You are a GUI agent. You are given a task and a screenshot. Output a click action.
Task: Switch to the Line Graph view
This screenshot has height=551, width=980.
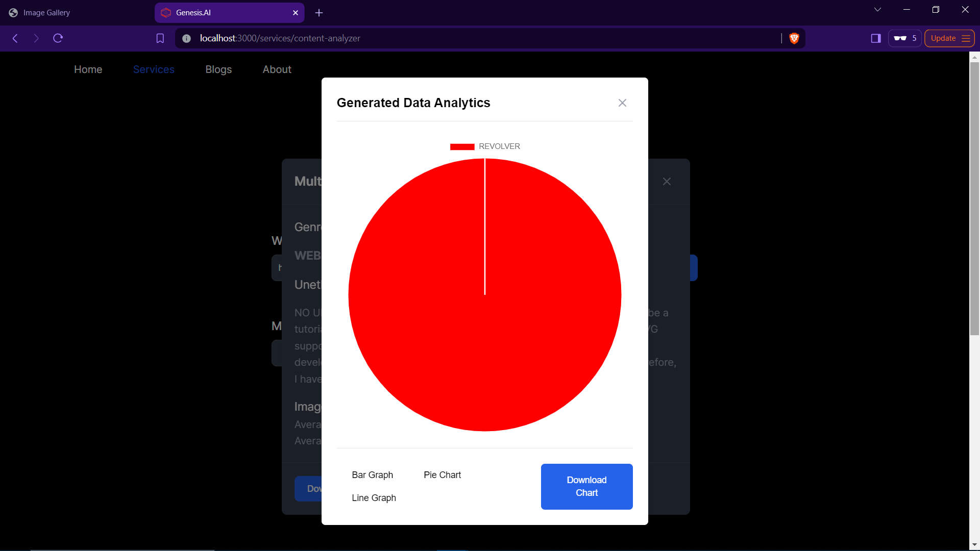pos(374,497)
